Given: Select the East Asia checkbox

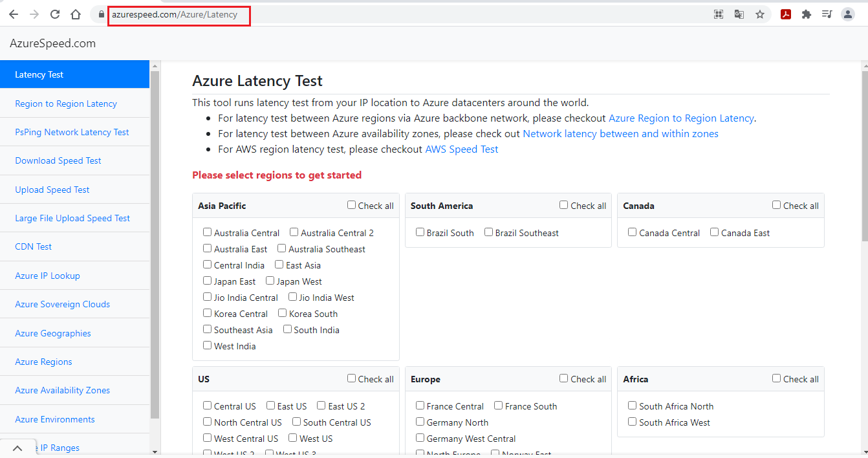Looking at the screenshot, I should 279,265.
